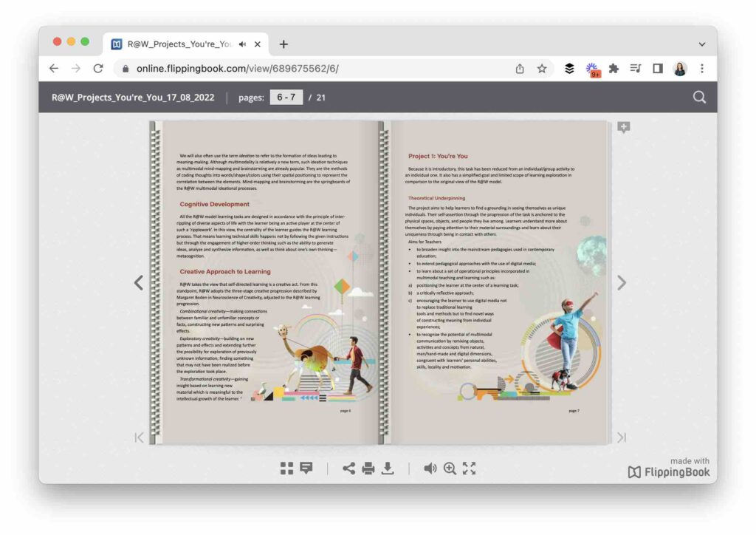This screenshot has height=535, width=756.
Task: Open the page thumbnails view
Action: 286,468
